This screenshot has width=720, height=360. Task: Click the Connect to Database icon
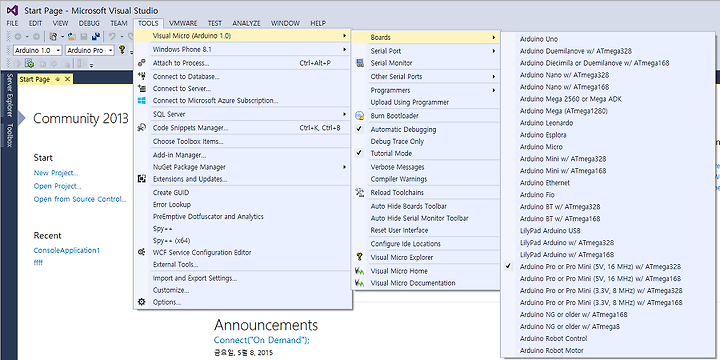click(142, 77)
